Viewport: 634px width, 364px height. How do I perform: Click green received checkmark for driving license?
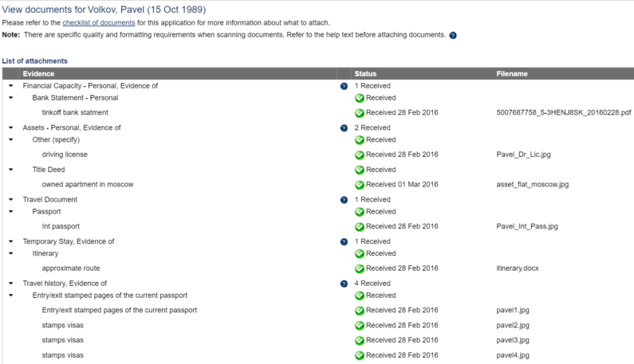click(359, 155)
